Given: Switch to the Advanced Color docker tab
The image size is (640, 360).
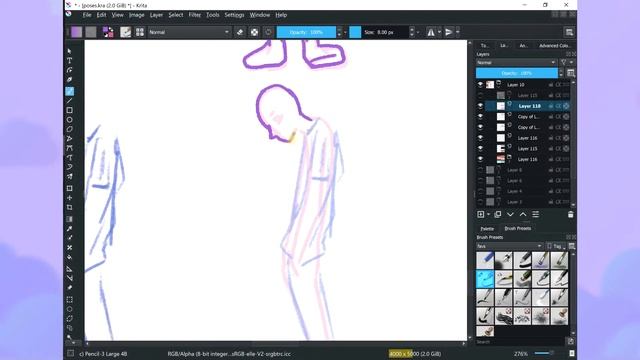Looking at the screenshot, I should pos(554,45).
